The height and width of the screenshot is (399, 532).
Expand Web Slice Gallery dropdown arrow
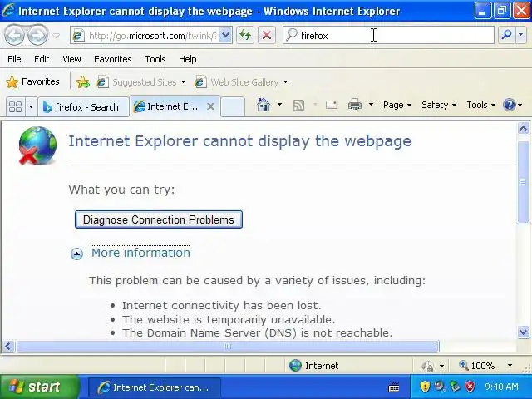click(x=285, y=82)
